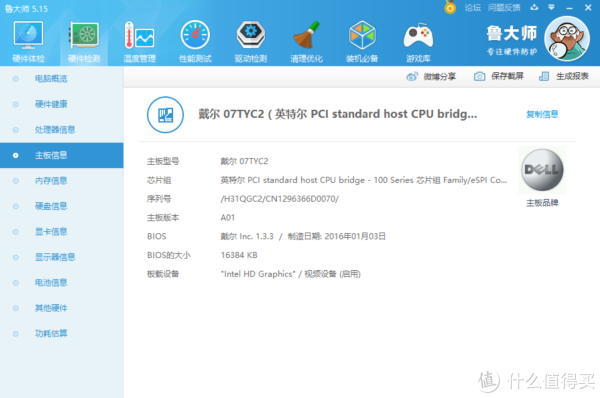Click the 鲁大师 5.15 title text
Image resolution: width=600 pixels, height=398 pixels.
pyautogui.click(x=26, y=8)
